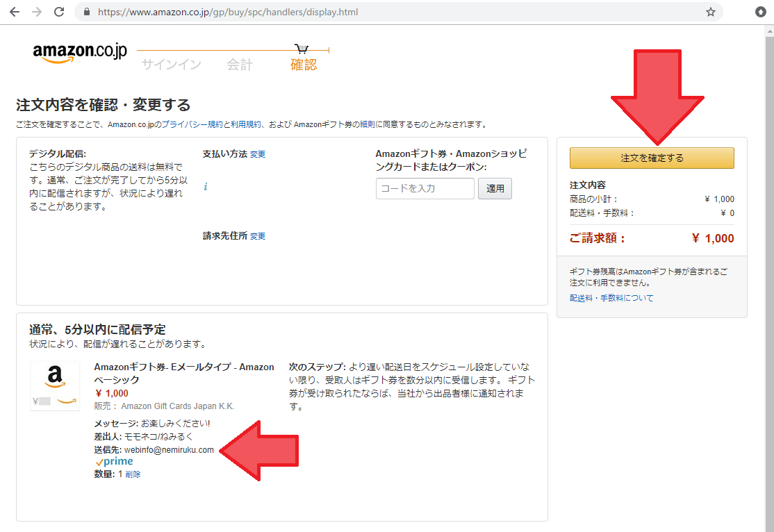Click 変更 next to 請求先住所

[258, 236]
